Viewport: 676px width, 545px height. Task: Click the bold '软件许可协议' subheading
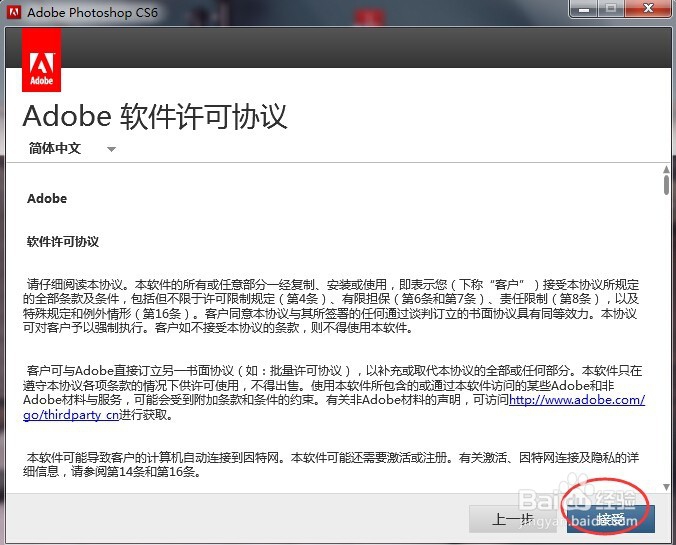(x=63, y=241)
